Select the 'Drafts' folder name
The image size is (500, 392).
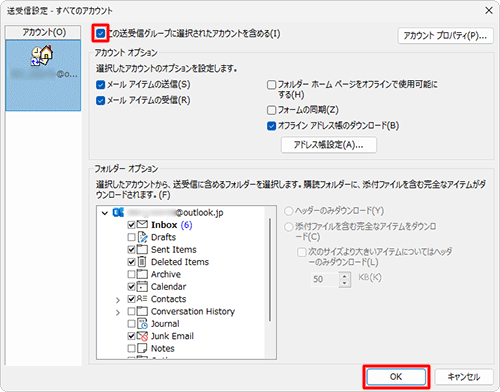[163, 237]
